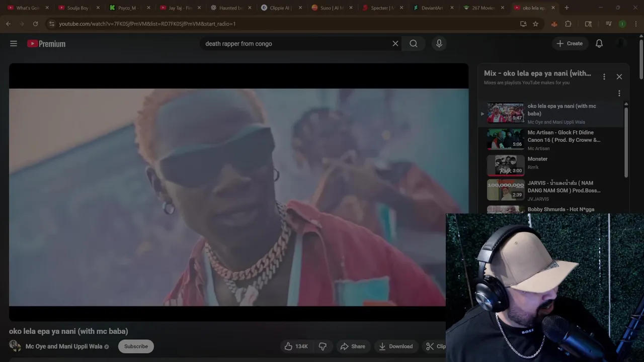Download the video
644x362 pixels.
pyautogui.click(x=396, y=346)
